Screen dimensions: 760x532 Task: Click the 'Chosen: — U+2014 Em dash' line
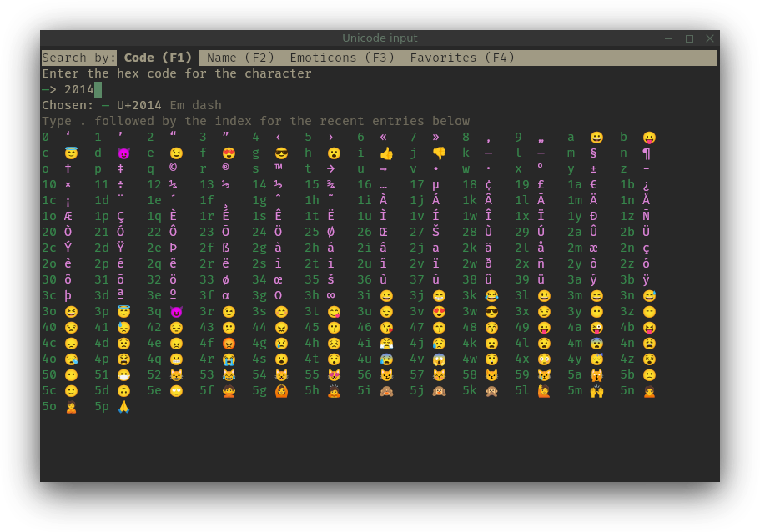pos(131,105)
